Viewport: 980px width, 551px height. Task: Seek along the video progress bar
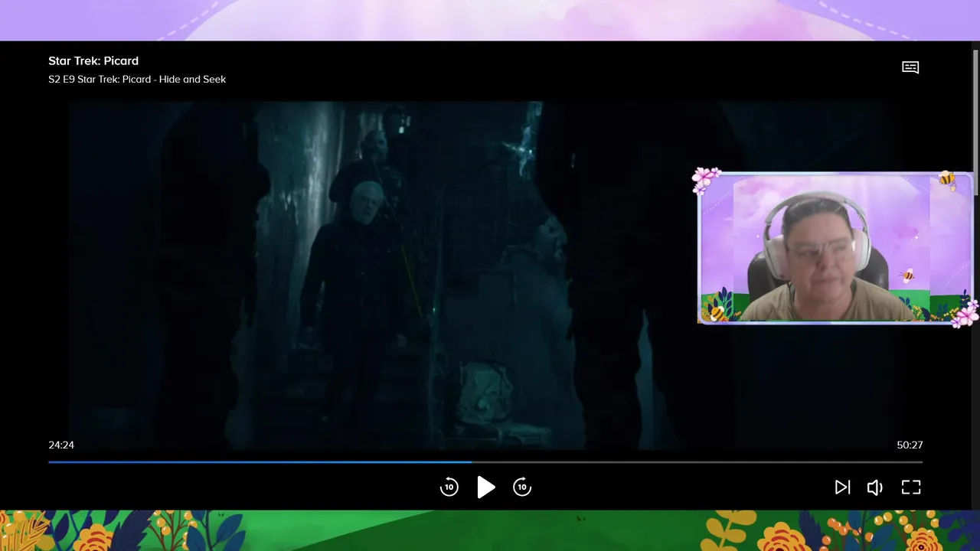pos(485,462)
